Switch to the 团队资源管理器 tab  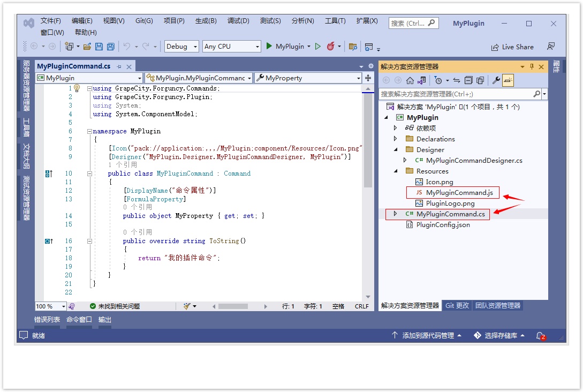click(x=498, y=305)
